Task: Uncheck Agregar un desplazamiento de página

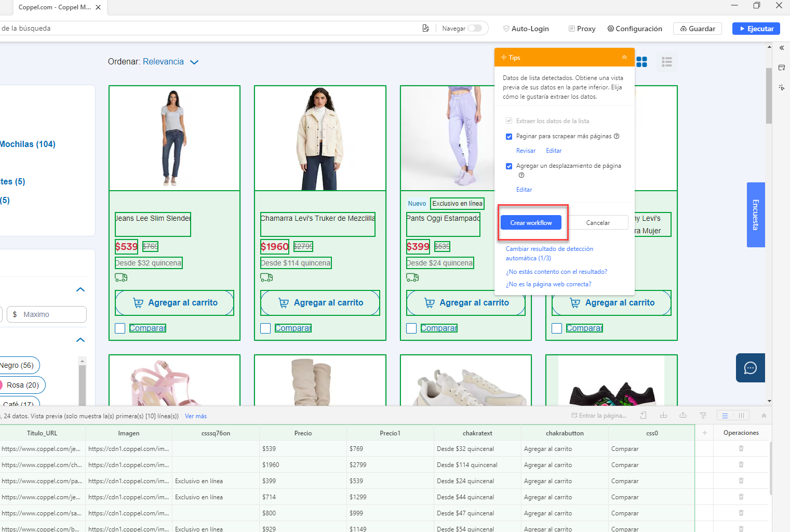Action: coord(509,166)
